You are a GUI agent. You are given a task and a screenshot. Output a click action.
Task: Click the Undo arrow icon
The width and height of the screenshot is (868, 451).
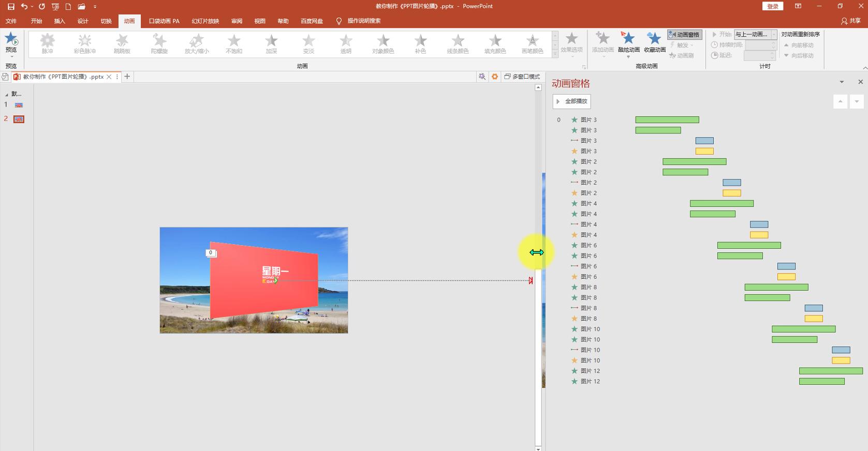click(x=24, y=7)
